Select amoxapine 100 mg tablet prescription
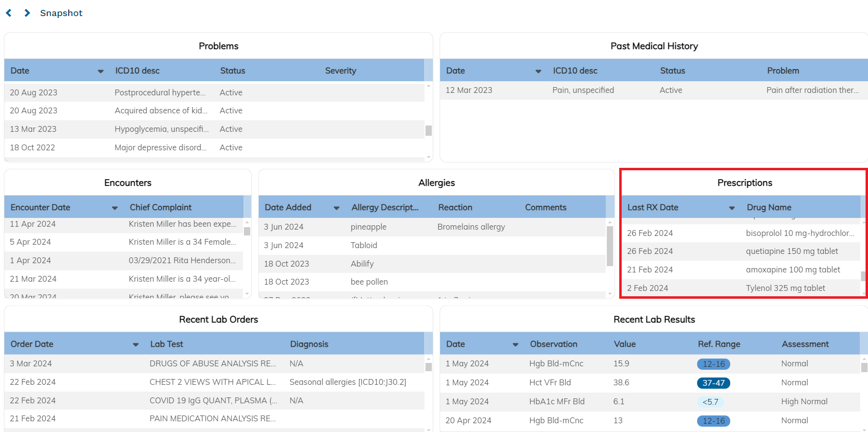The height and width of the screenshot is (432, 868). coord(741,270)
